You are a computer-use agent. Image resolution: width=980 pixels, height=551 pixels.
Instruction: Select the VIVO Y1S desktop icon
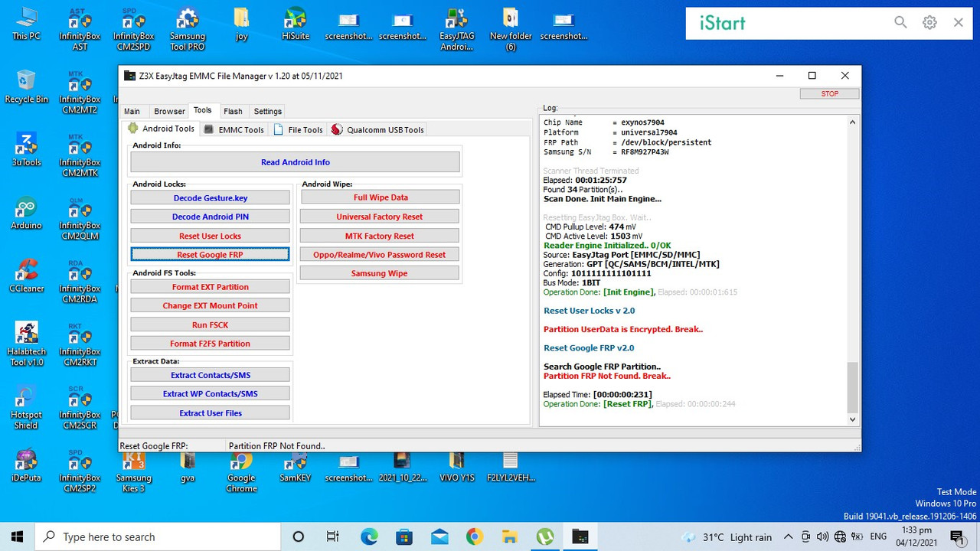(x=456, y=465)
